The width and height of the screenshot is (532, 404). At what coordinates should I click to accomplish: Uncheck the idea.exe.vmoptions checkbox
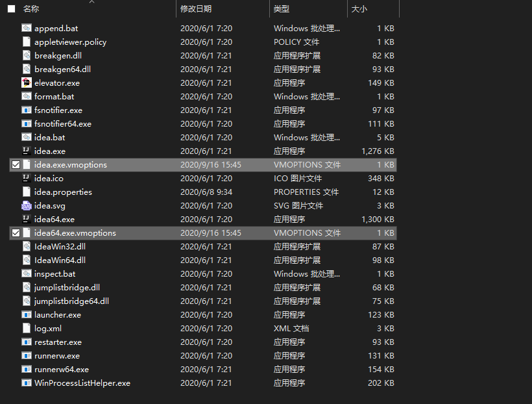[16, 165]
